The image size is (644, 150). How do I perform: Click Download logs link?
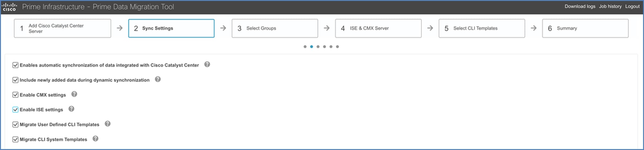tap(580, 6)
